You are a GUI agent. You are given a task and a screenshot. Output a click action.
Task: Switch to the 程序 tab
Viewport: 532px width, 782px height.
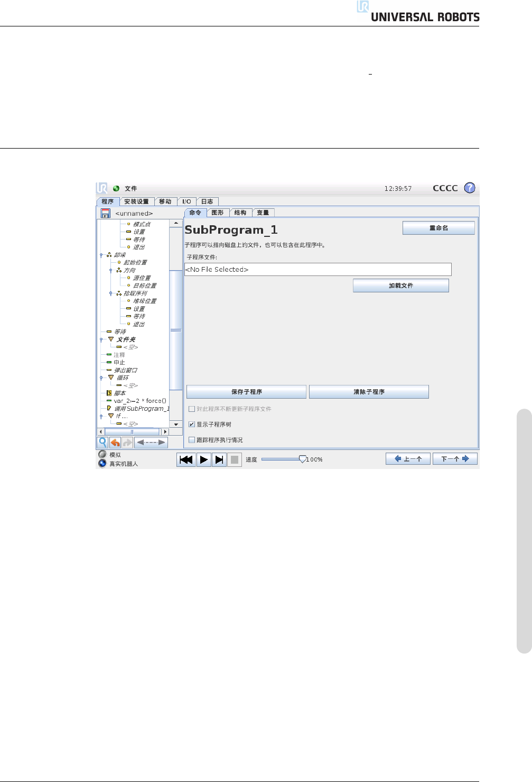(x=108, y=201)
